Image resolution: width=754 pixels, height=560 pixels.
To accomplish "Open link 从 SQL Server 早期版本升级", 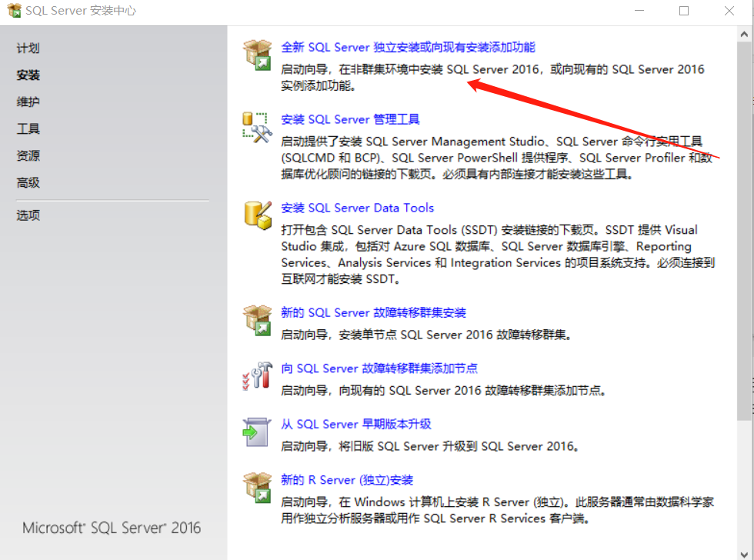I will coord(355,424).
